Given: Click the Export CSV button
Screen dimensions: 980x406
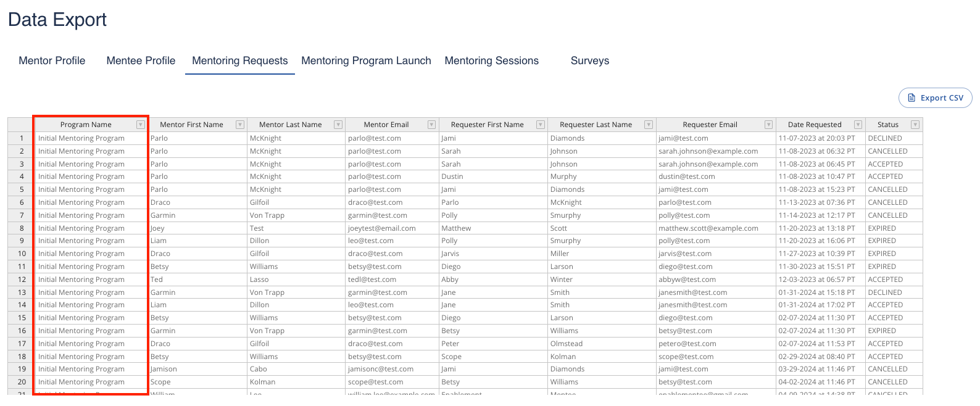Looking at the screenshot, I should (935, 98).
